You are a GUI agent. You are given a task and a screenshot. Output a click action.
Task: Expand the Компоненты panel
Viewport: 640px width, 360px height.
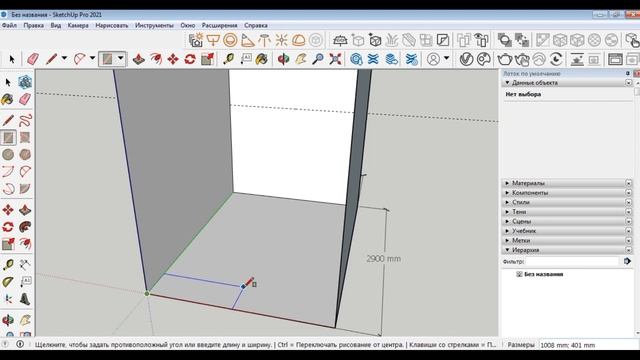click(507, 193)
